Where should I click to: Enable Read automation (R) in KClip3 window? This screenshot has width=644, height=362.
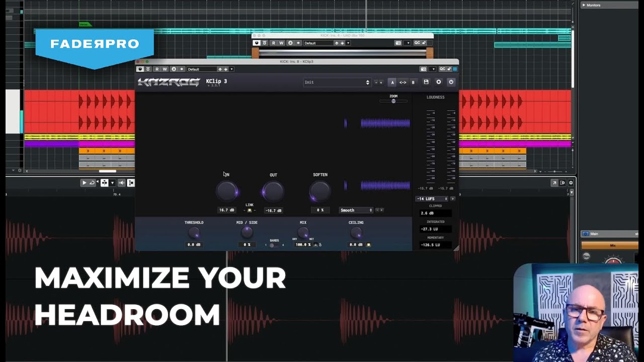click(x=157, y=69)
